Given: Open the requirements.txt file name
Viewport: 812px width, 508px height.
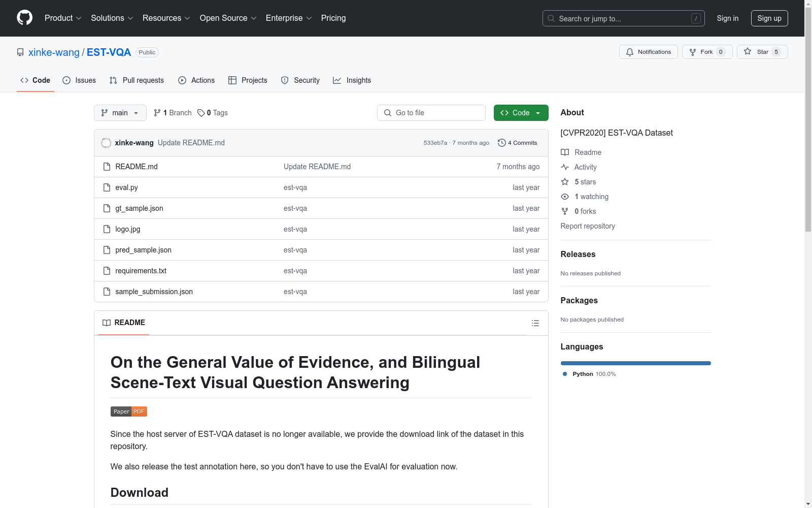Looking at the screenshot, I should [141, 271].
